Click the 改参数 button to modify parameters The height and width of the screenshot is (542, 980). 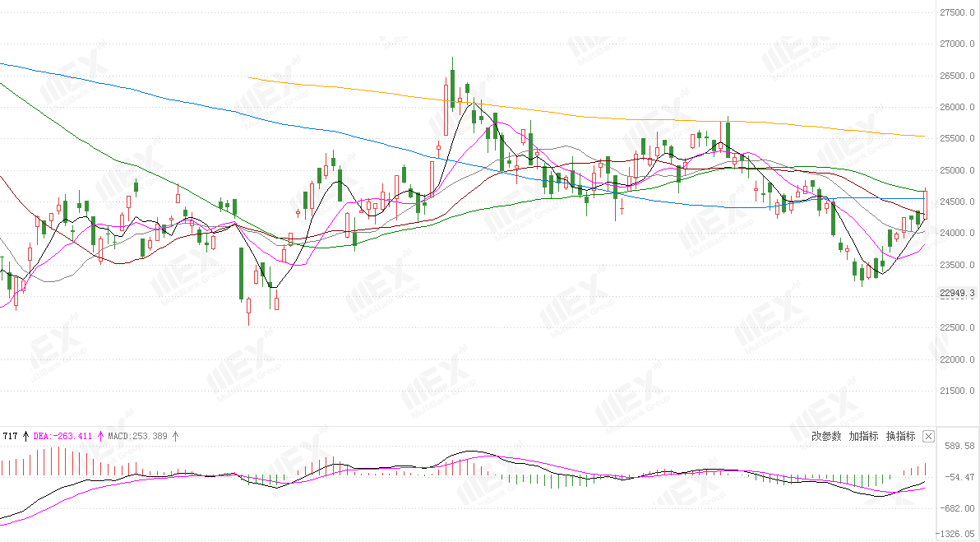click(826, 437)
